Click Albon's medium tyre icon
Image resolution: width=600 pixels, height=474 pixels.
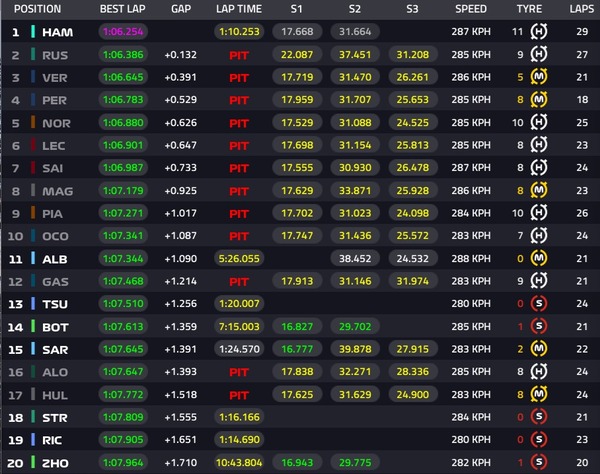(x=538, y=259)
